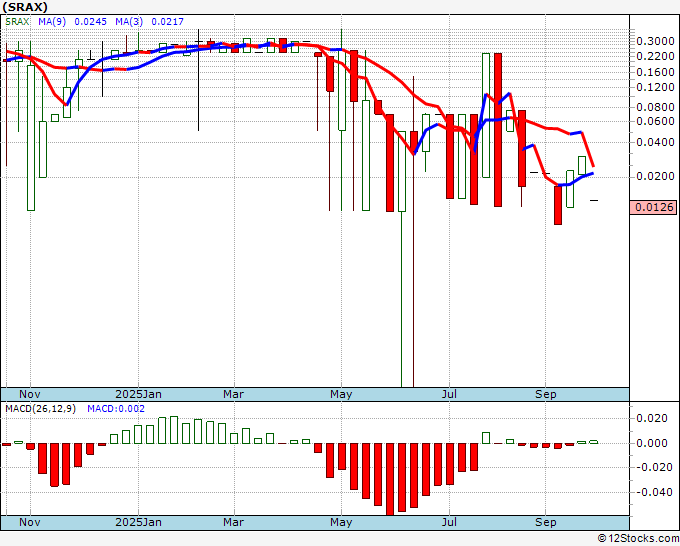680x546 pixels.
Task: Click the MA(9) legend label
Action: pyautogui.click(x=52, y=21)
